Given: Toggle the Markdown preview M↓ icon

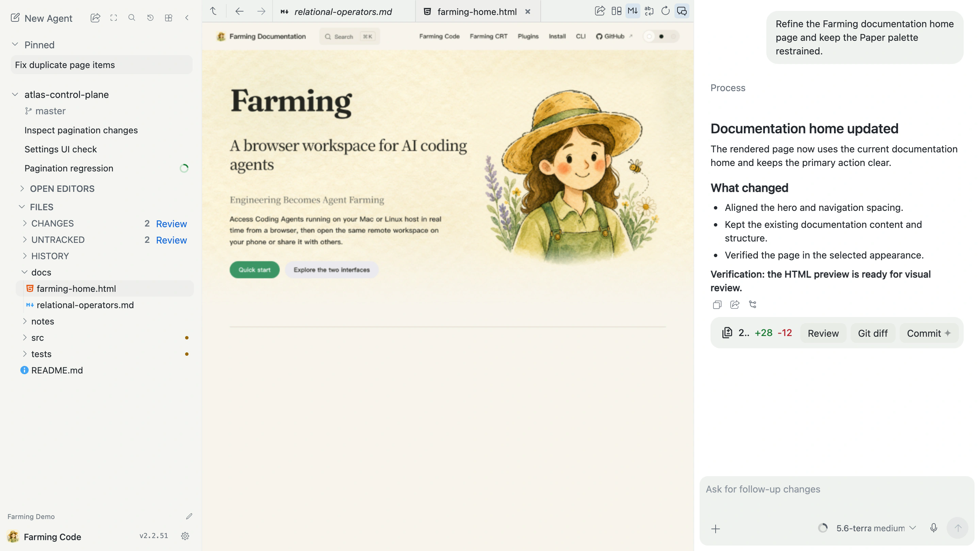Looking at the screenshot, I should point(633,11).
